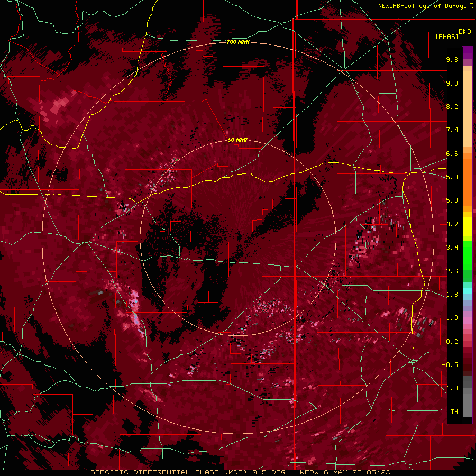The height and width of the screenshot is (476, 476).
Task: Click the 50 NMI range ring label
Action: [237, 140]
